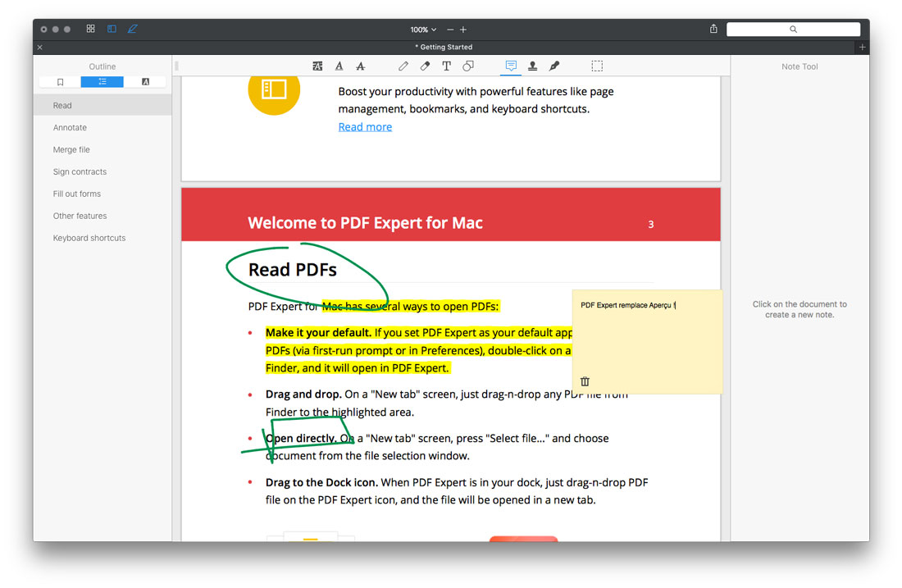
Task: Select the underline annotation tool
Action: [339, 66]
